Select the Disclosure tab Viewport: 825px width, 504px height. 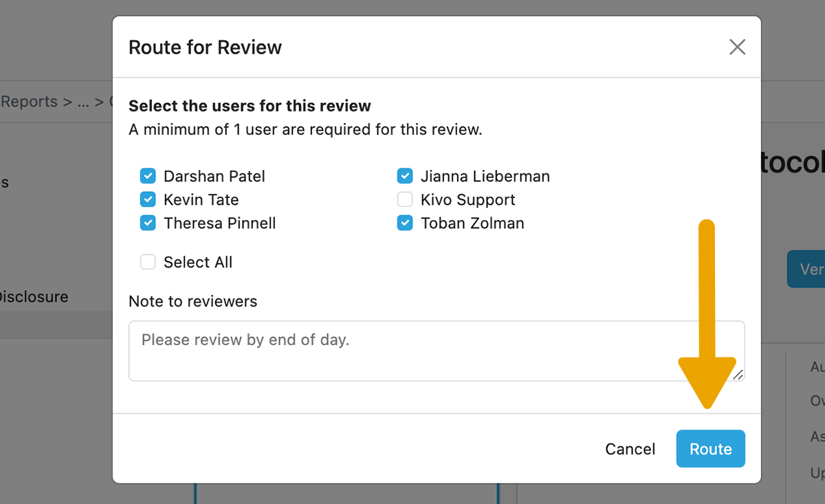tap(34, 296)
